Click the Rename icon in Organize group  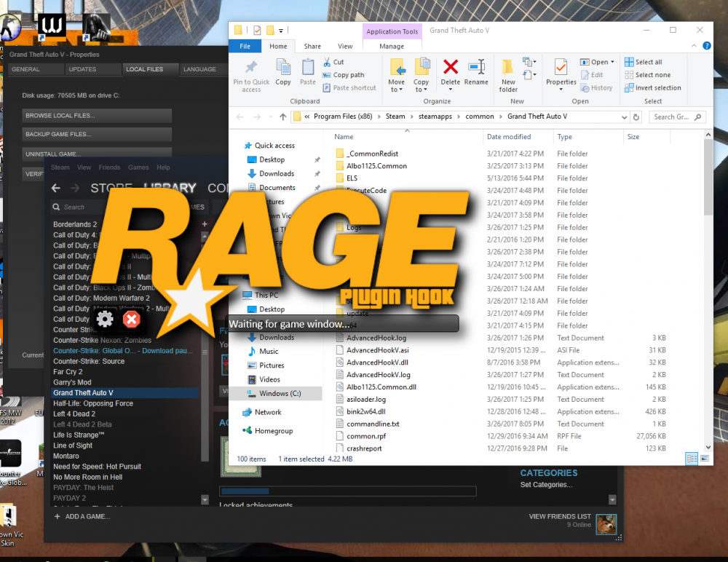pyautogui.click(x=476, y=68)
